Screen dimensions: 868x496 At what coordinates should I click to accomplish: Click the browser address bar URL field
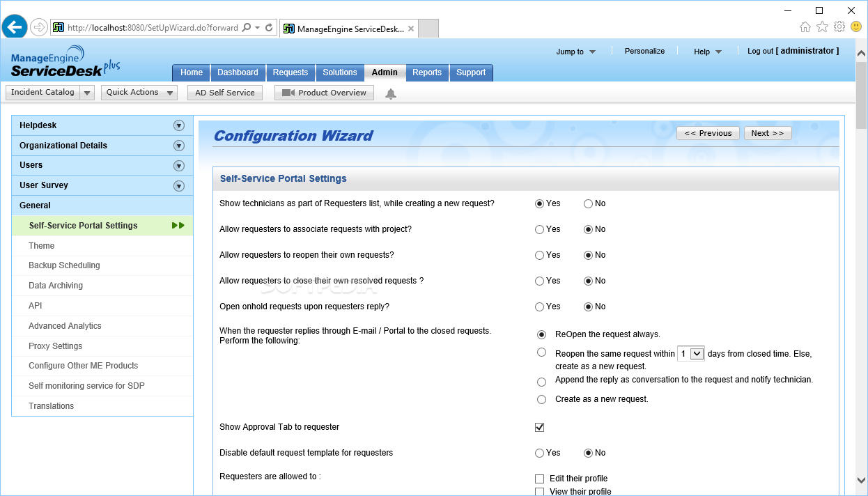[153, 28]
